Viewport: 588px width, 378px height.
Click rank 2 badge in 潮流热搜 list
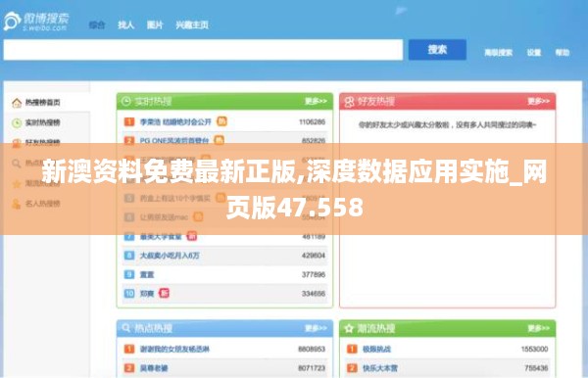[x=352, y=368]
